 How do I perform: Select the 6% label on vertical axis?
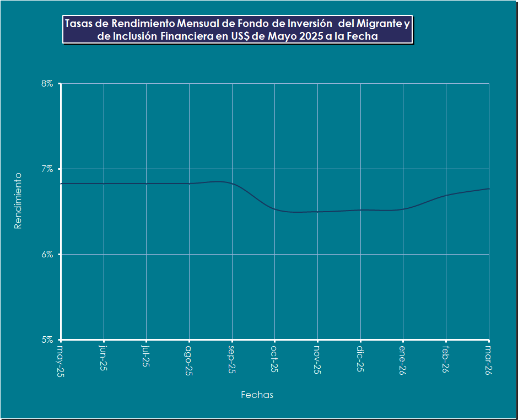[47, 255]
